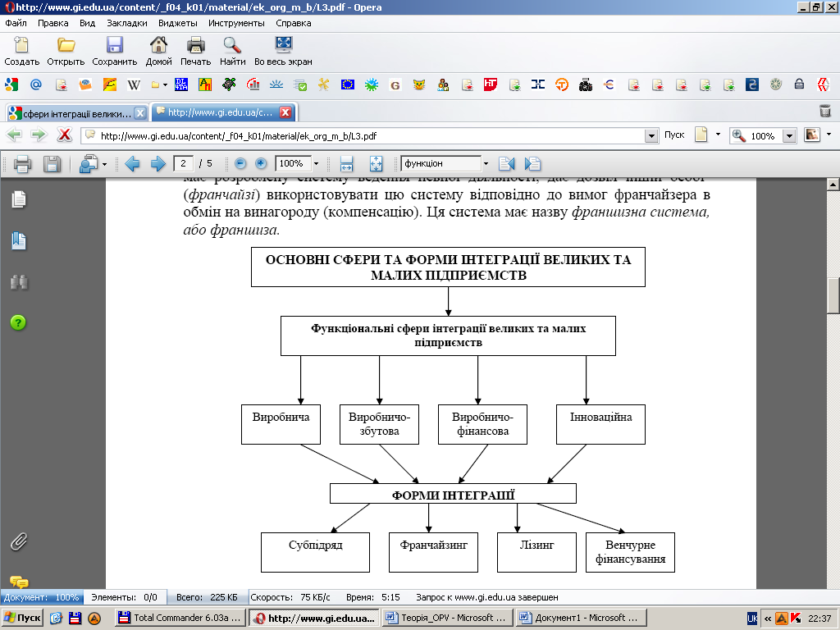Switch to the сфери інтеграції Google tab
This screenshot has width=840, height=630.
(x=76, y=113)
